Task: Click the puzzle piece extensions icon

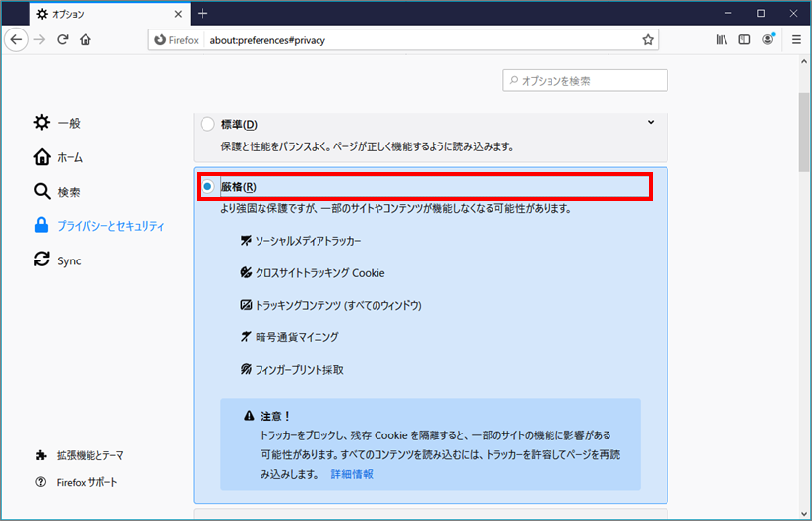Action: coord(41,455)
